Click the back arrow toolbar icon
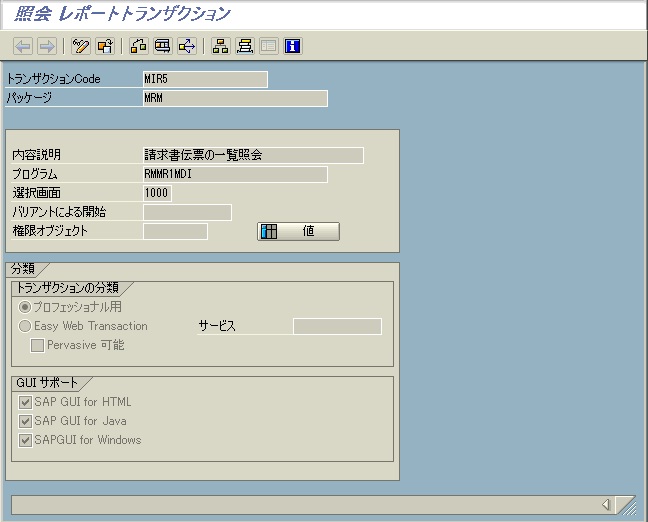 pos(23,46)
